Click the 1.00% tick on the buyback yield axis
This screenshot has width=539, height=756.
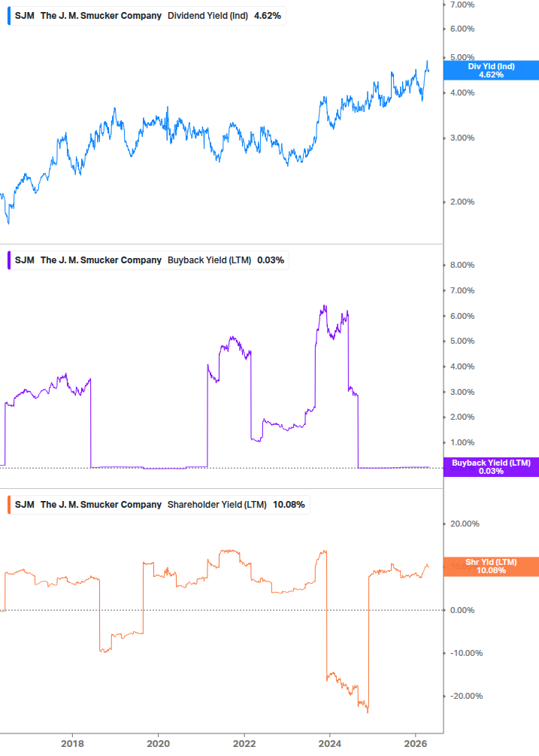(x=462, y=442)
